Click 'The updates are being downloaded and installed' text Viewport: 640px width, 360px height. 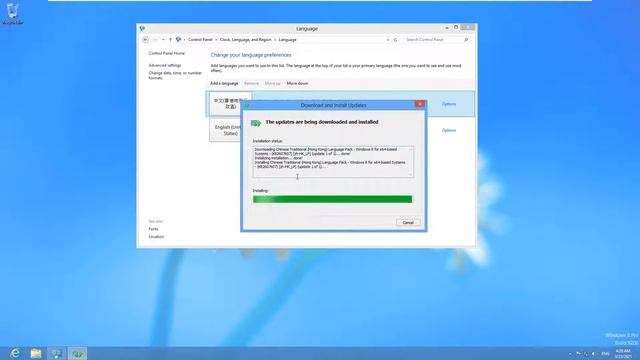pyautogui.click(x=322, y=122)
